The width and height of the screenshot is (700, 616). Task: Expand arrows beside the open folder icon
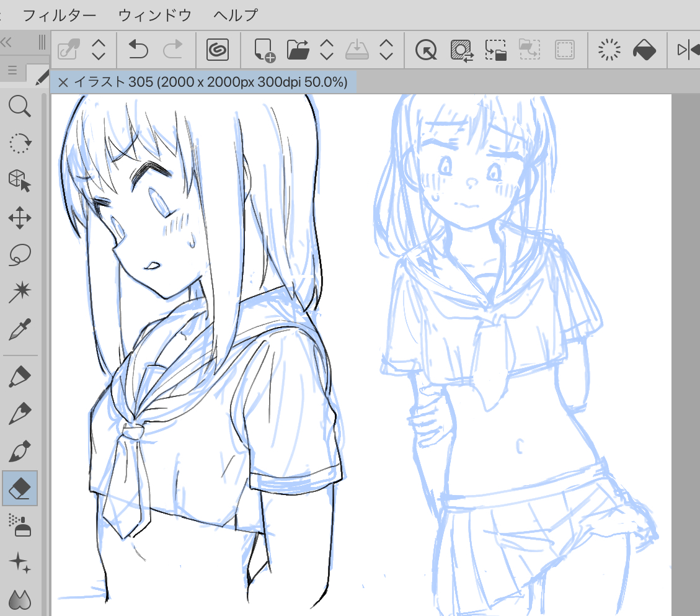[327, 50]
